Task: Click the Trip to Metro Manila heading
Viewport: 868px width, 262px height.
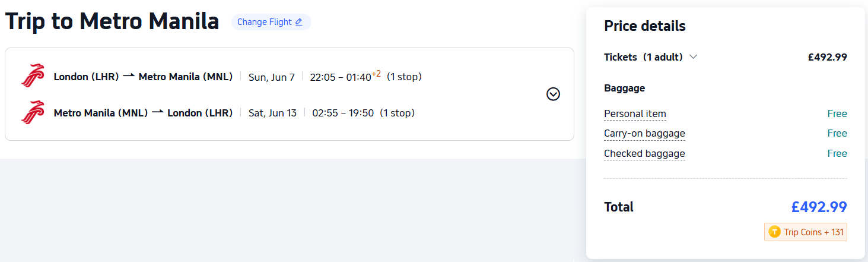Action: tap(112, 21)
